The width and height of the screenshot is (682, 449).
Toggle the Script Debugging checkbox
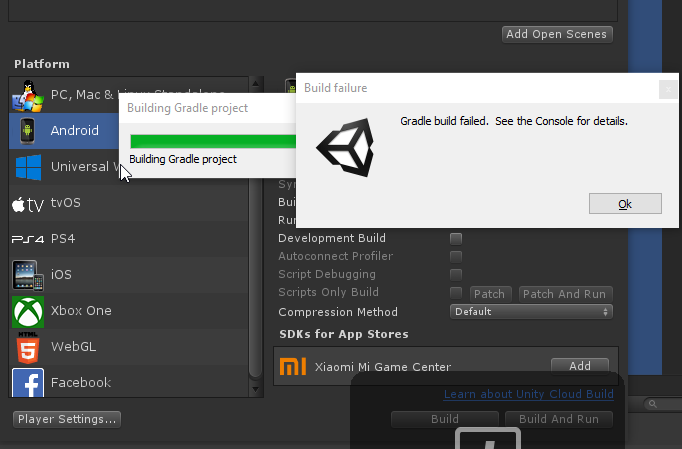pyautogui.click(x=456, y=275)
